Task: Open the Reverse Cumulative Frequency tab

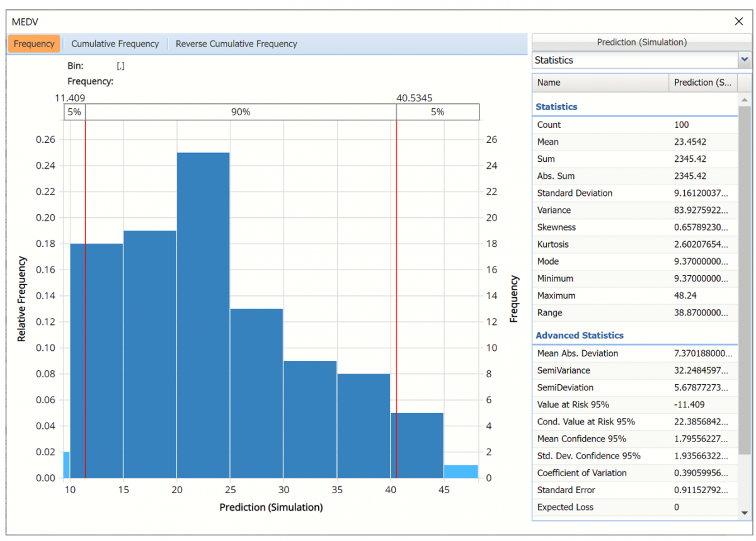Action: pyautogui.click(x=236, y=43)
